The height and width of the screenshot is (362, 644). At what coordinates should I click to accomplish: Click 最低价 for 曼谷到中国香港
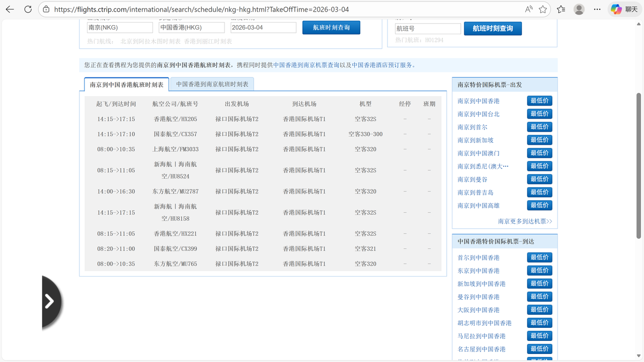[x=540, y=297]
